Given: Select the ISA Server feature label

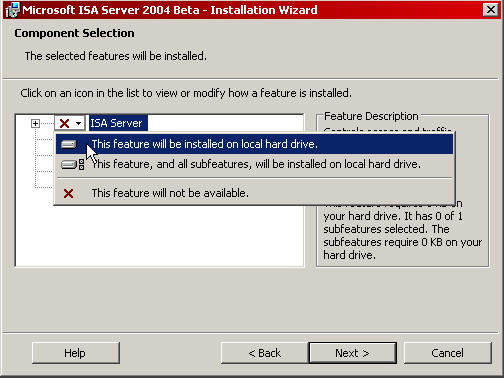Looking at the screenshot, I should pos(118,123).
